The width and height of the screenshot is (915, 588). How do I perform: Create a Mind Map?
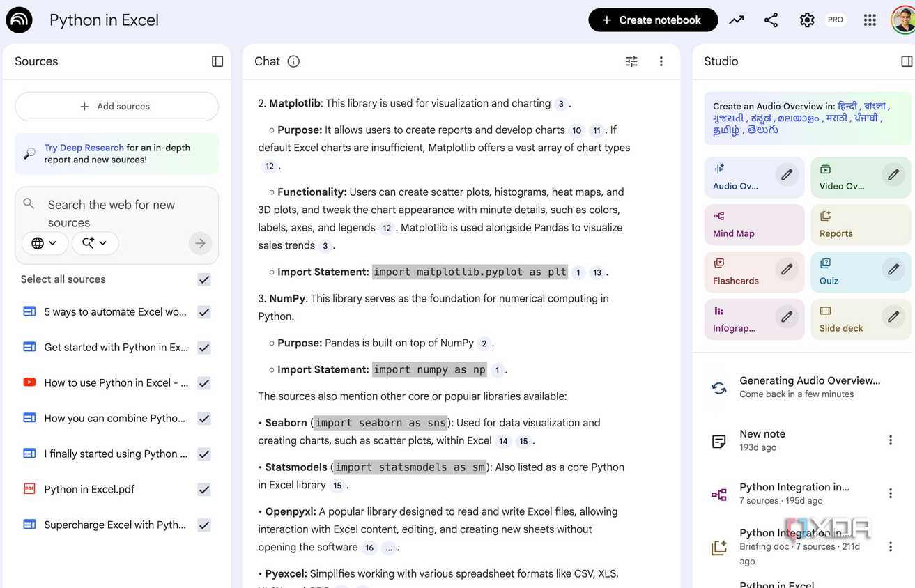[x=754, y=225]
